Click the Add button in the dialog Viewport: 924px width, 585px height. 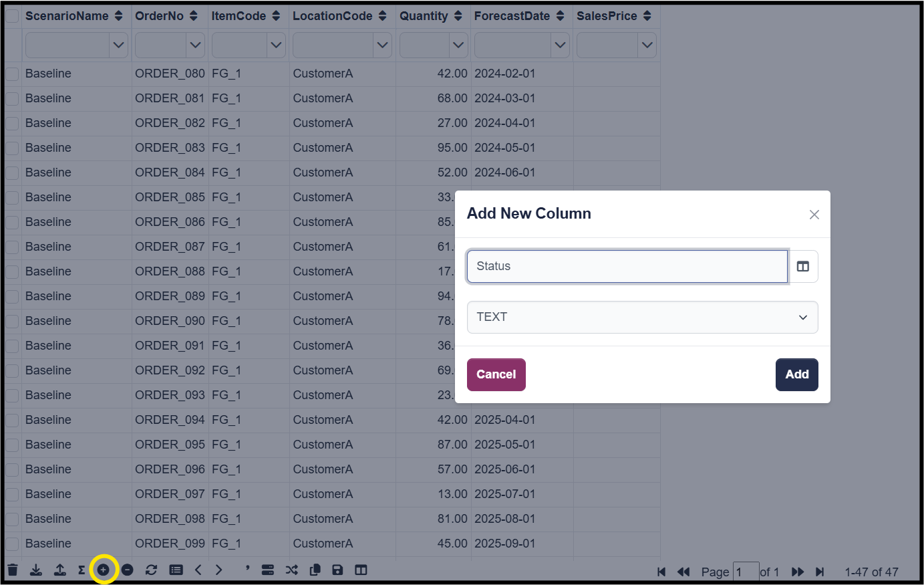tap(796, 374)
